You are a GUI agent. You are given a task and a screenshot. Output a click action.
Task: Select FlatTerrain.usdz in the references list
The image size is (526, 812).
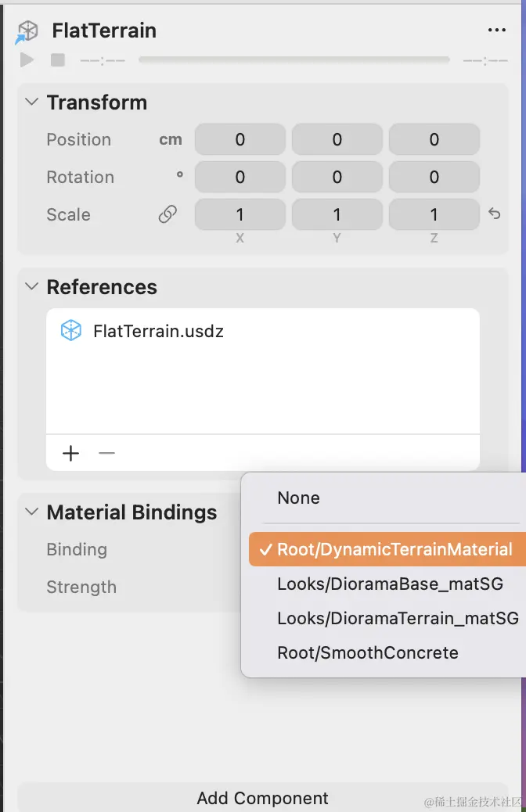(158, 331)
